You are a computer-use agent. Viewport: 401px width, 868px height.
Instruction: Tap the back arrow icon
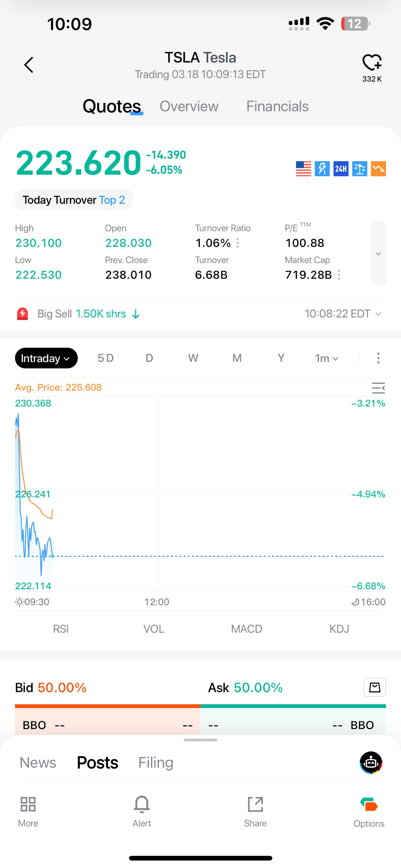click(x=29, y=65)
